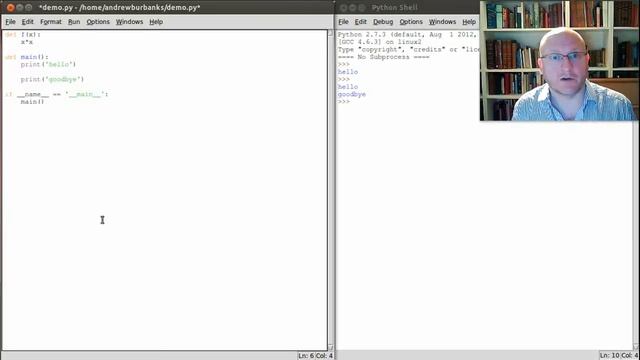640x360 pixels.
Task: Click the print('hello') line
Action: (x=48, y=64)
